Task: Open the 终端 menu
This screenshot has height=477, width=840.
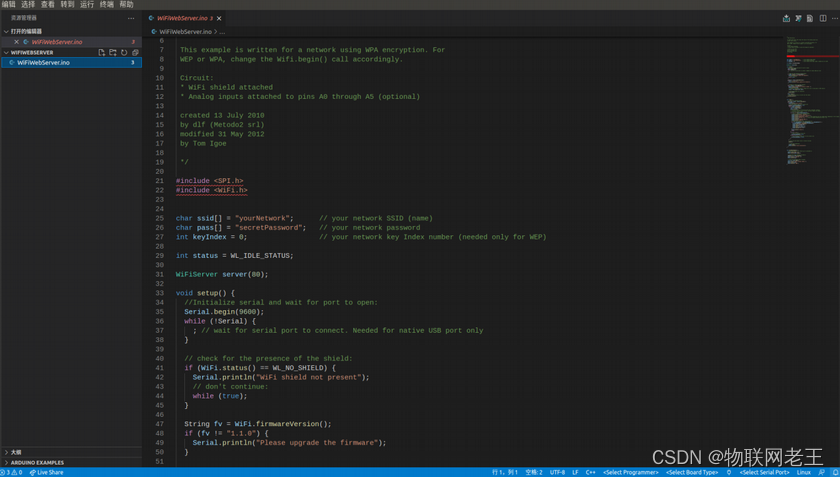Action: point(107,4)
